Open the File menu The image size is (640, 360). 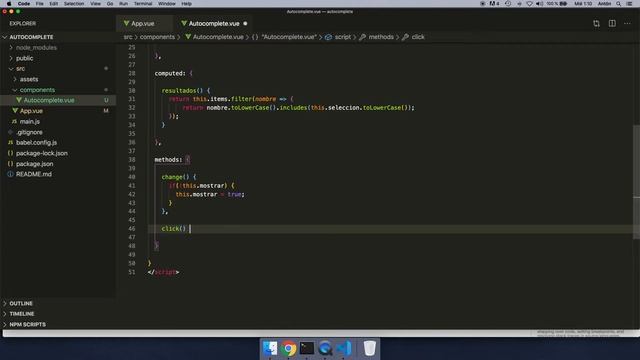point(39,4)
